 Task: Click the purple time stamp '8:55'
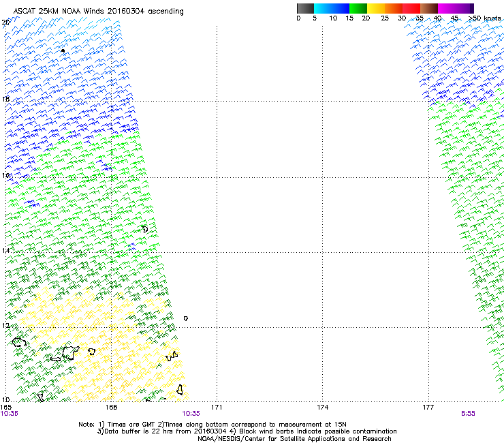pyautogui.click(x=468, y=414)
